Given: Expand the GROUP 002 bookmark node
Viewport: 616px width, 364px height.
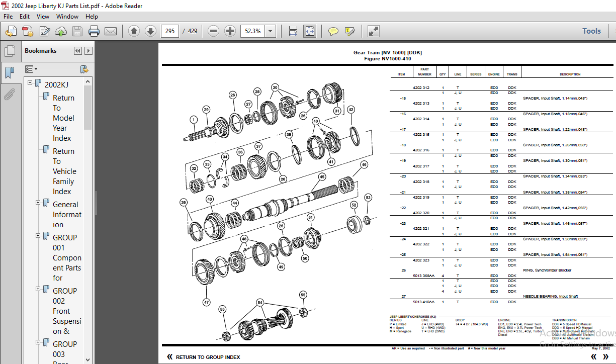Looking at the screenshot, I should [38, 289].
